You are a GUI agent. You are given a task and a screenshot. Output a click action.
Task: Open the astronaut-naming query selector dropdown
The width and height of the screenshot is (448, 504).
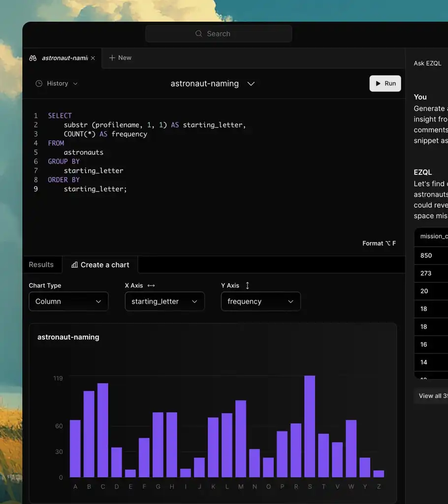pos(251,84)
